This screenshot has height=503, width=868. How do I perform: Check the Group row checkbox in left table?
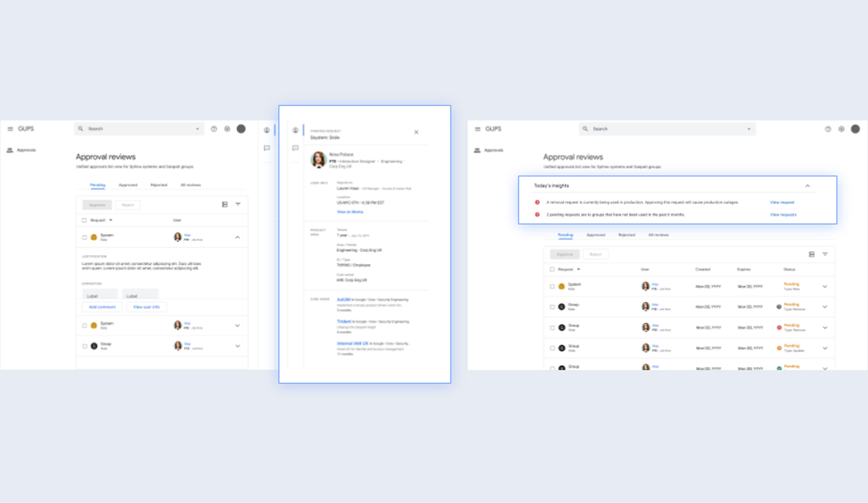[x=84, y=346]
